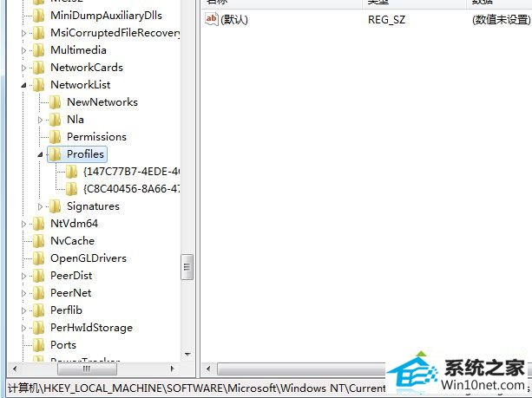Click the tree horizontal scrollbar left arrow

tap(14, 369)
